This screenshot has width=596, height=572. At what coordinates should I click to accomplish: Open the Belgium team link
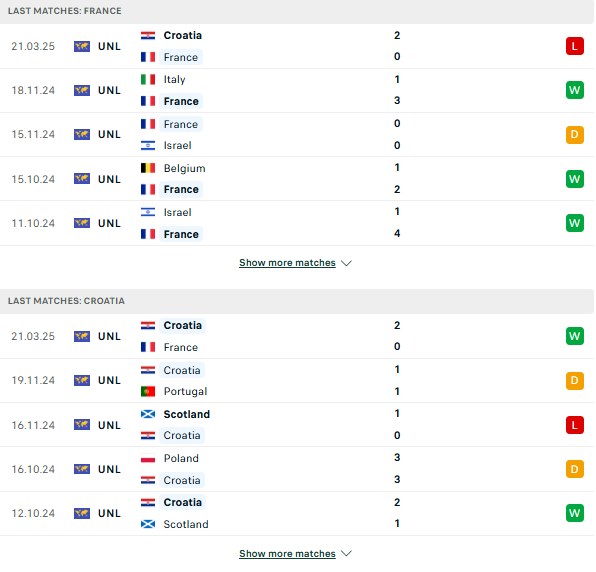(184, 168)
